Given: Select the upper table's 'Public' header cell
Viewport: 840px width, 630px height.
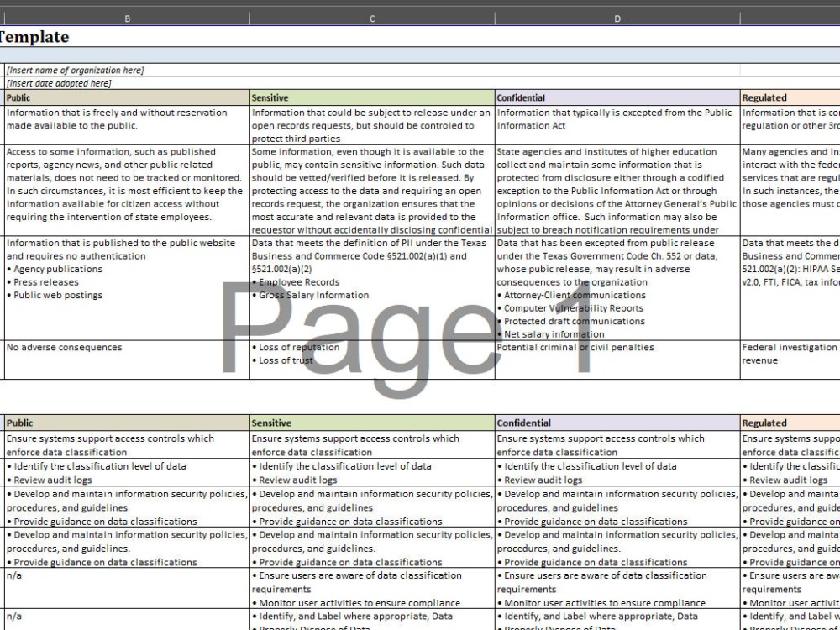Looking at the screenshot, I should 127,97.
